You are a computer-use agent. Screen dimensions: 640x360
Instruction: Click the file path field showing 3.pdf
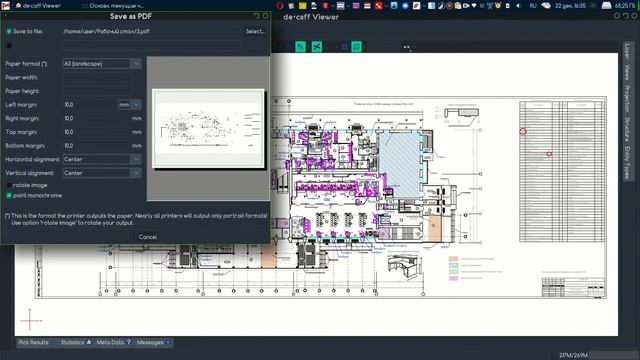coord(151,31)
